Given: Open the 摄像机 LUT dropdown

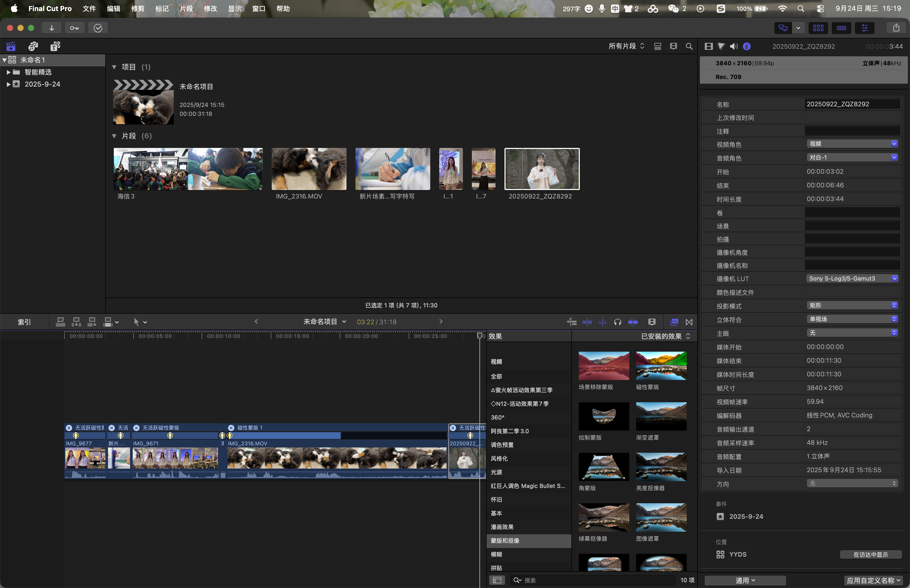Looking at the screenshot, I should click(853, 279).
